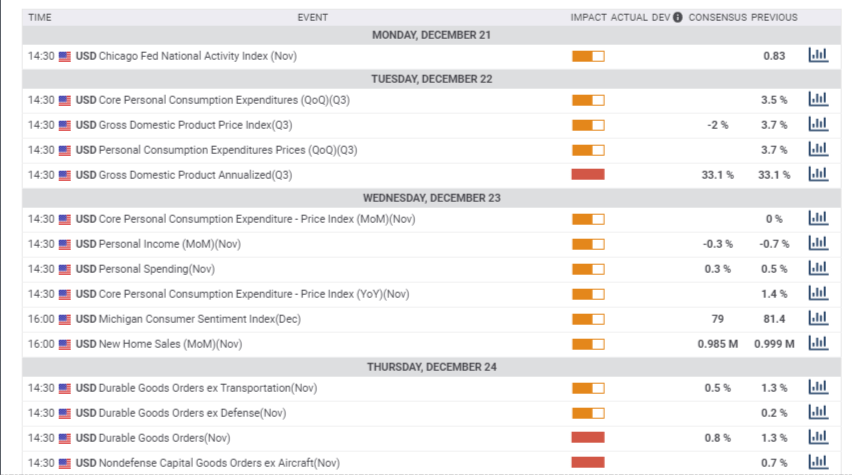Click chart icon for Gross Domestic Product Annualized
Viewport: 852px width, 475px height.
coord(818,174)
